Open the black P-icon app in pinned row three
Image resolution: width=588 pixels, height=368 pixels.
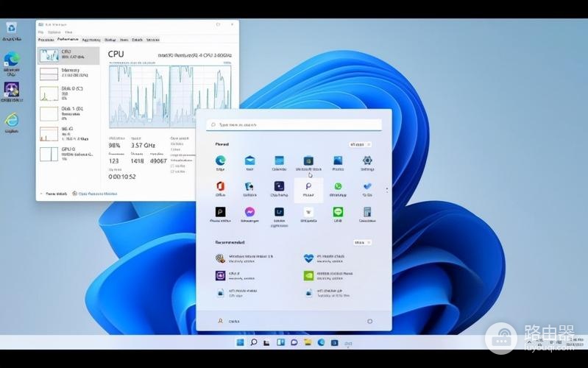coord(221,215)
